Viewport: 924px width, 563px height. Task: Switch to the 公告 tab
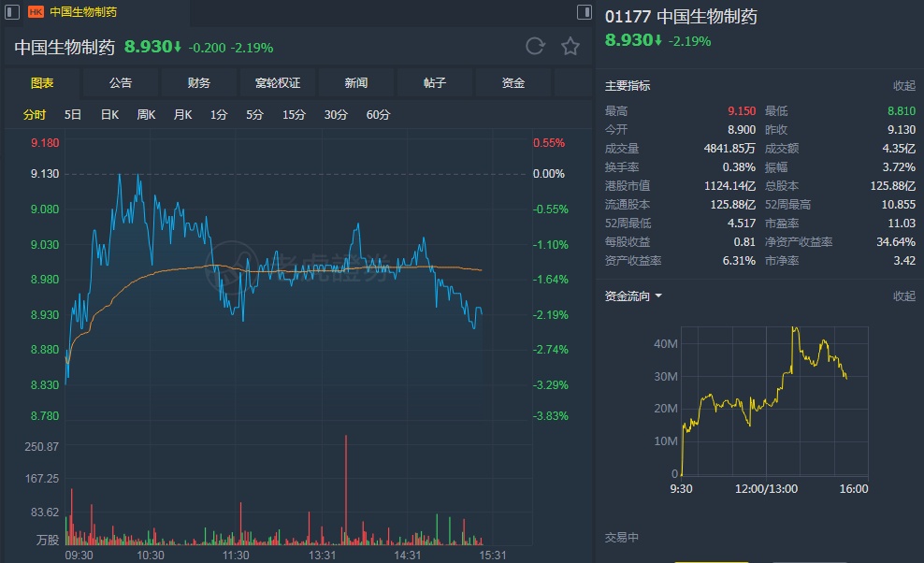(x=121, y=83)
